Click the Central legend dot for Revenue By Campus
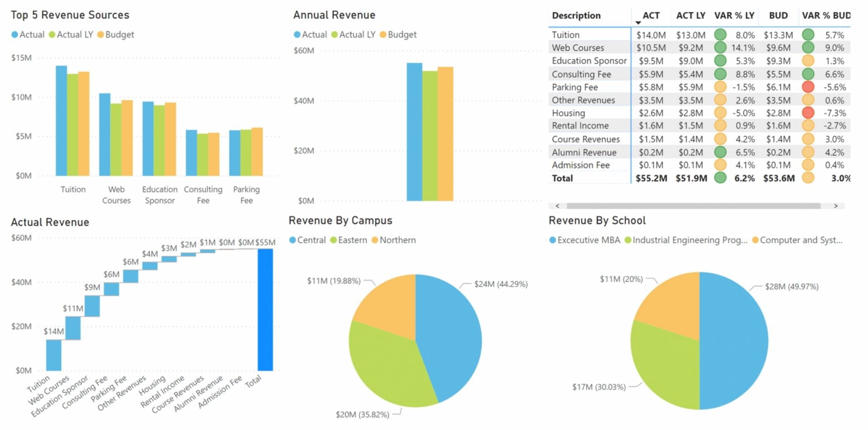 pos(293,240)
